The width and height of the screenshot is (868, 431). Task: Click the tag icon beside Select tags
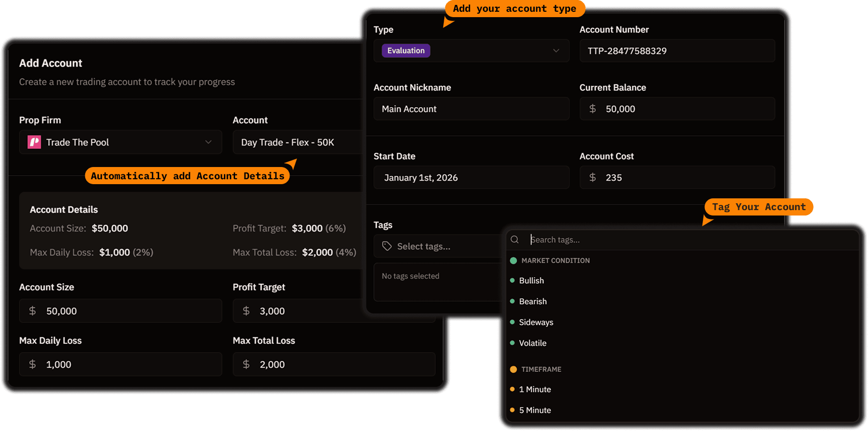pyautogui.click(x=387, y=246)
